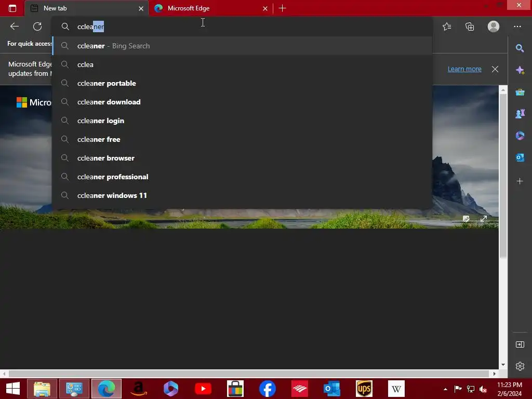Image resolution: width=532 pixels, height=399 pixels.
Task: Open Collections icon in toolbar
Action: 470,26
